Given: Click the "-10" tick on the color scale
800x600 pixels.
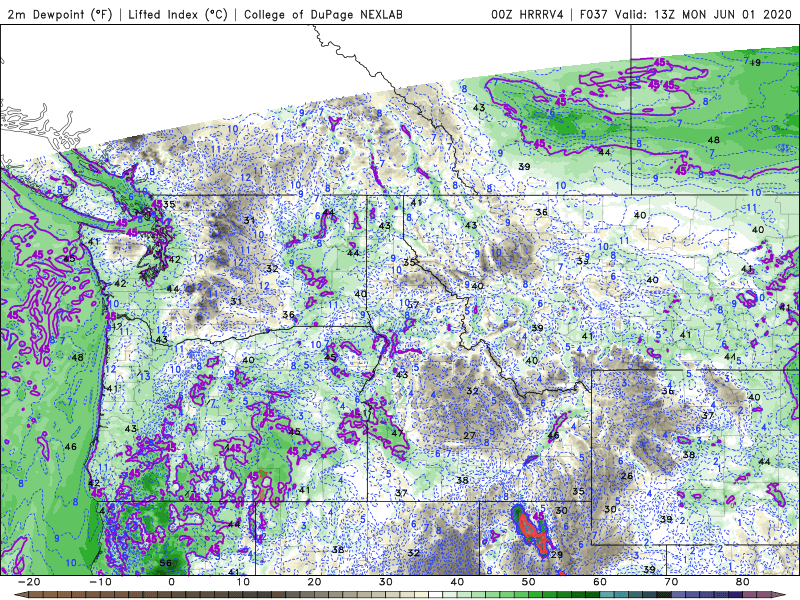Looking at the screenshot, I should pyautogui.click(x=100, y=582).
